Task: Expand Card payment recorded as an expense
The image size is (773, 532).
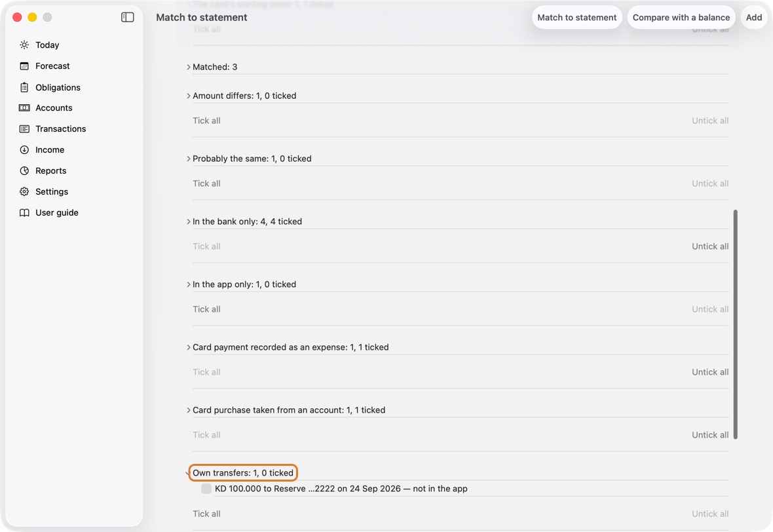Action: pos(188,347)
